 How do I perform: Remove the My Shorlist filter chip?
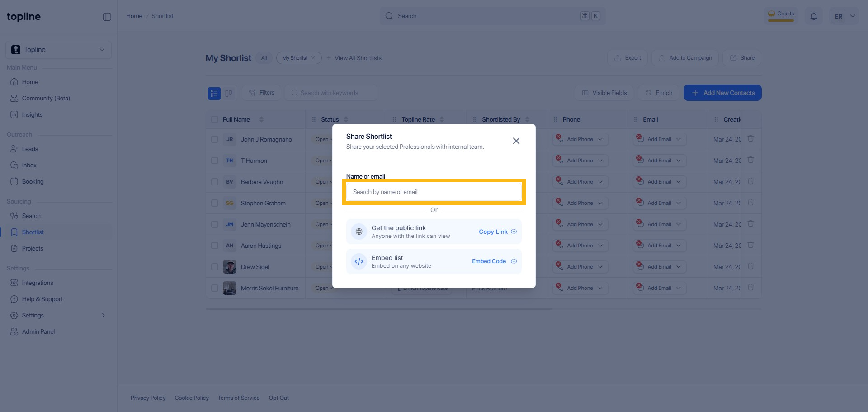click(313, 58)
